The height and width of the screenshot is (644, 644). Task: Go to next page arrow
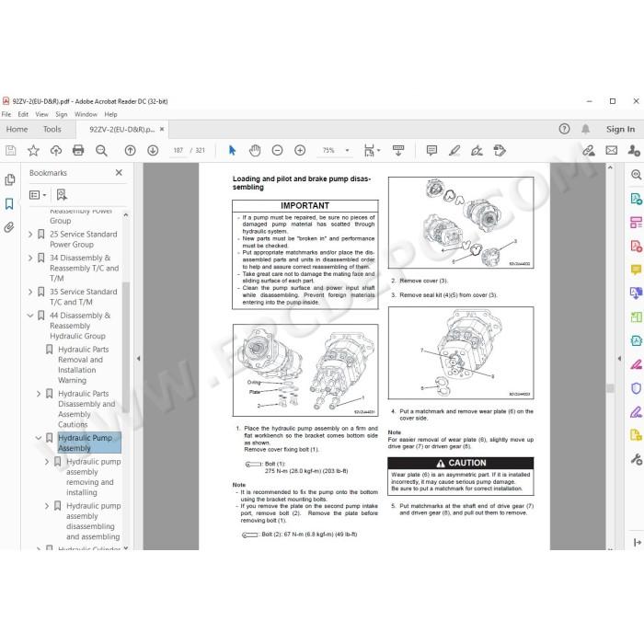click(153, 150)
